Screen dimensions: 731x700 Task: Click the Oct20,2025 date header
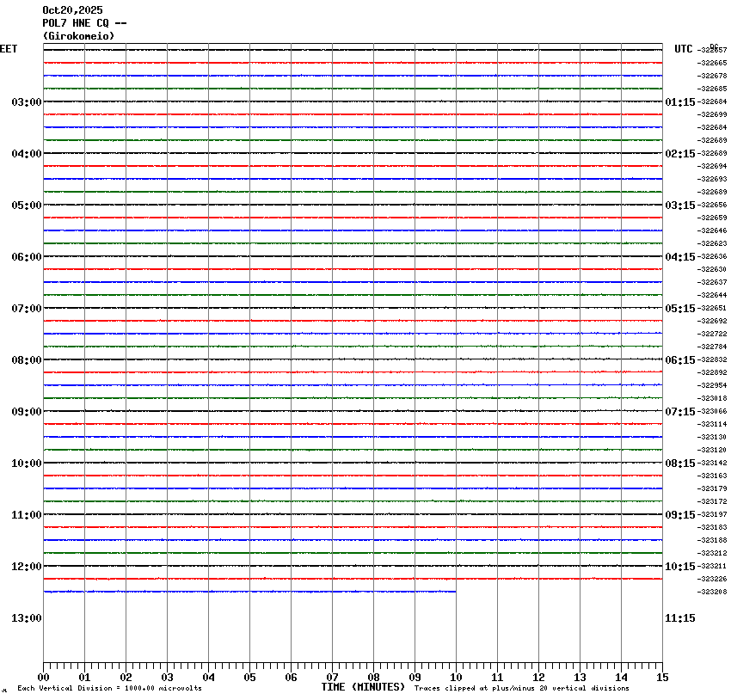click(x=72, y=10)
